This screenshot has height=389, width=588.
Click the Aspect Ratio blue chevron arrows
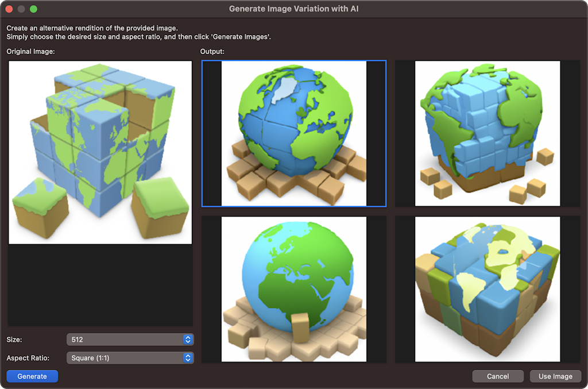(188, 358)
